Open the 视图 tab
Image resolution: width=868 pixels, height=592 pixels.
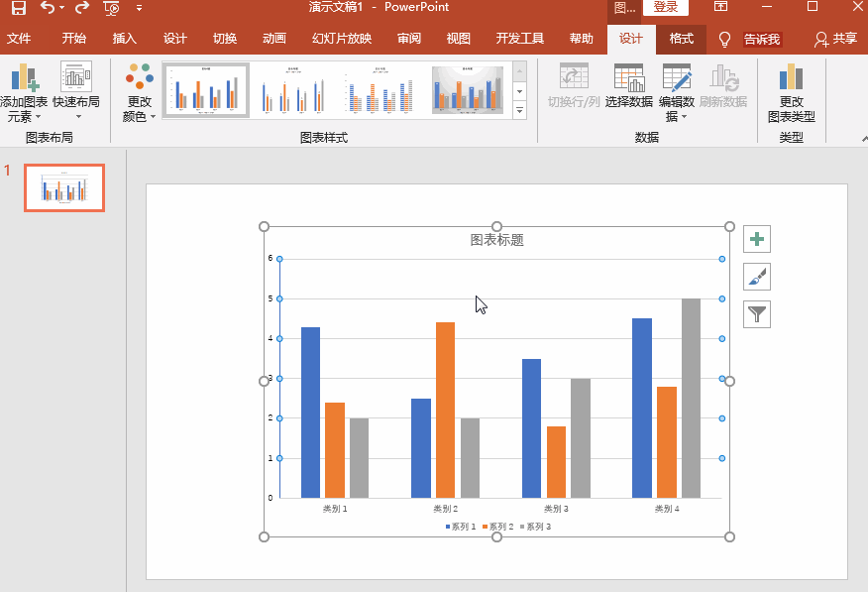459,39
